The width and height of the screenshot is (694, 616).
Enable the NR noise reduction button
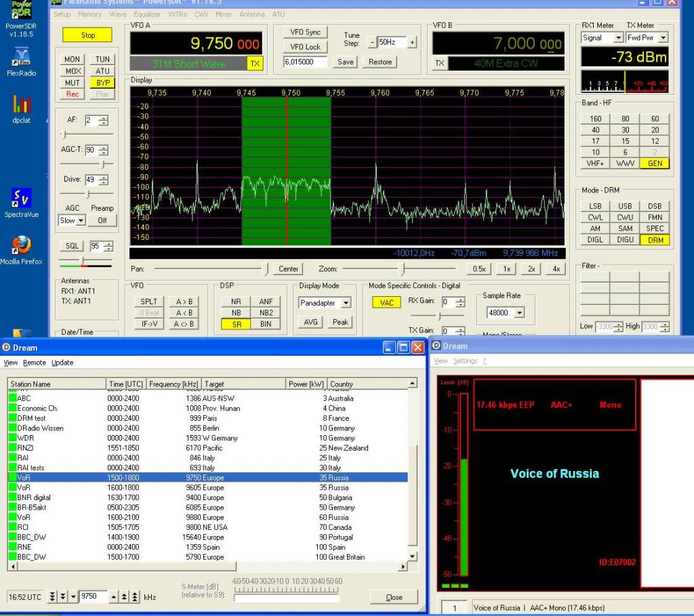(x=237, y=302)
